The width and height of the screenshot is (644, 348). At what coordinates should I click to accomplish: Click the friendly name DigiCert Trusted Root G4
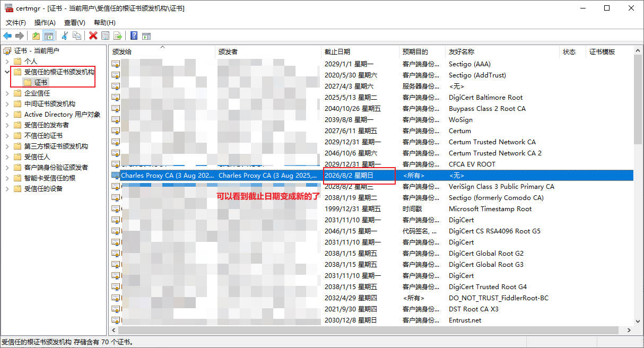(x=488, y=287)
